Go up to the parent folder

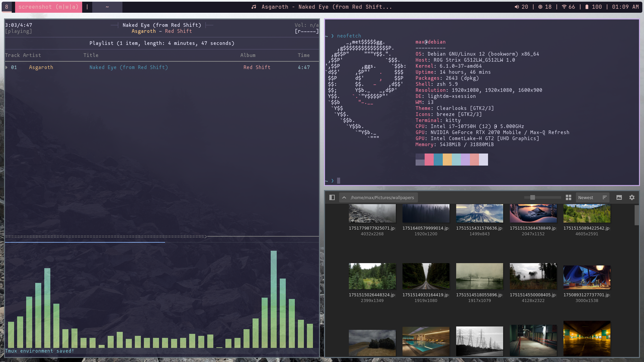click(344, 197)
